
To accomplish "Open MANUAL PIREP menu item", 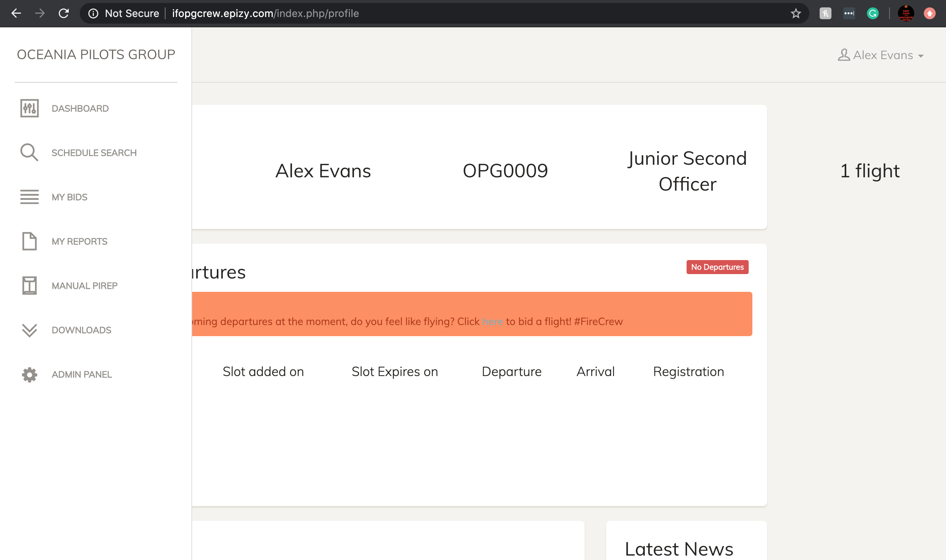I will click(85, 286).
